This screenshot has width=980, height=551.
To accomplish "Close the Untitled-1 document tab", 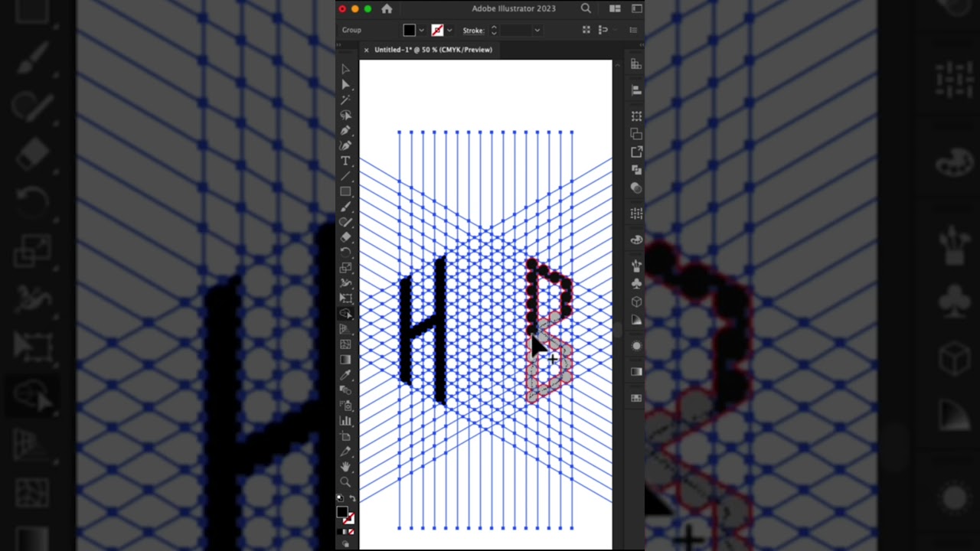I will click(x=366, y=50).
